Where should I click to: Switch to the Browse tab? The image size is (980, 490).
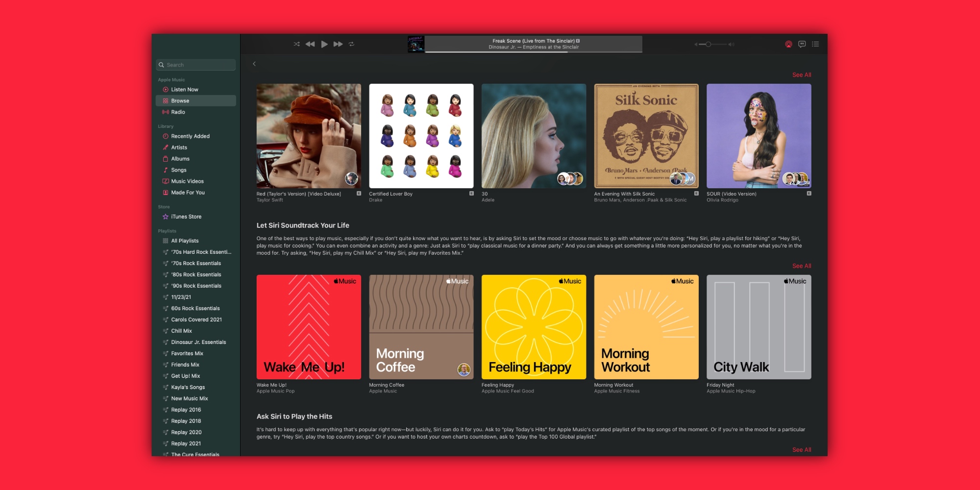180,100
